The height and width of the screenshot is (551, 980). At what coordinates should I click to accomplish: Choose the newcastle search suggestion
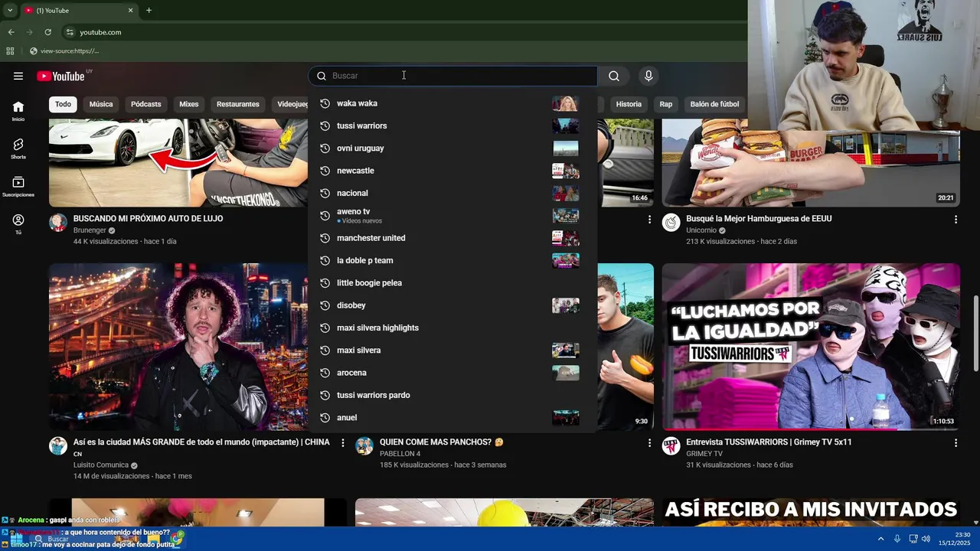click(452, 171)
